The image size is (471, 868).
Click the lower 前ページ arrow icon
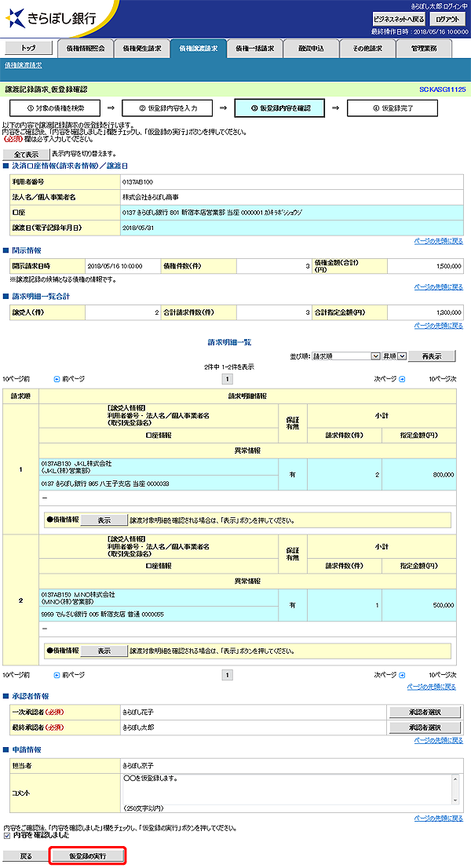[x=57, y=676]
